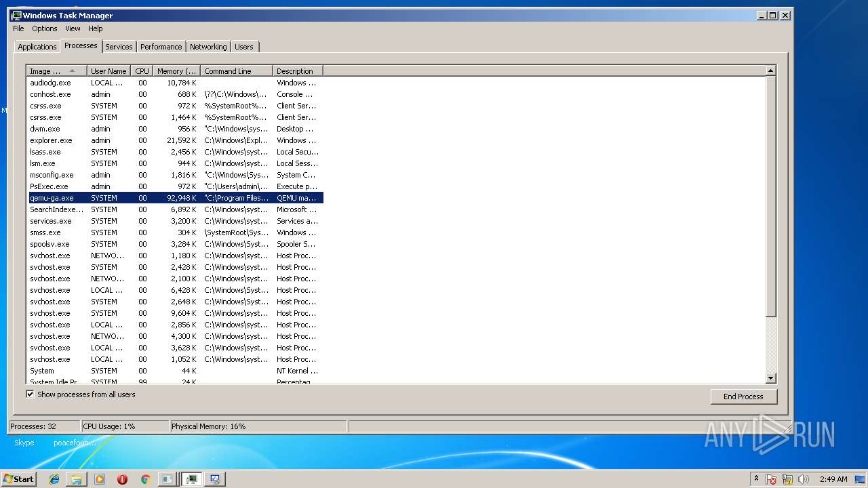Open the Options menu
Image resolution: width=868 pixels, height=488 pixels.
45,28
